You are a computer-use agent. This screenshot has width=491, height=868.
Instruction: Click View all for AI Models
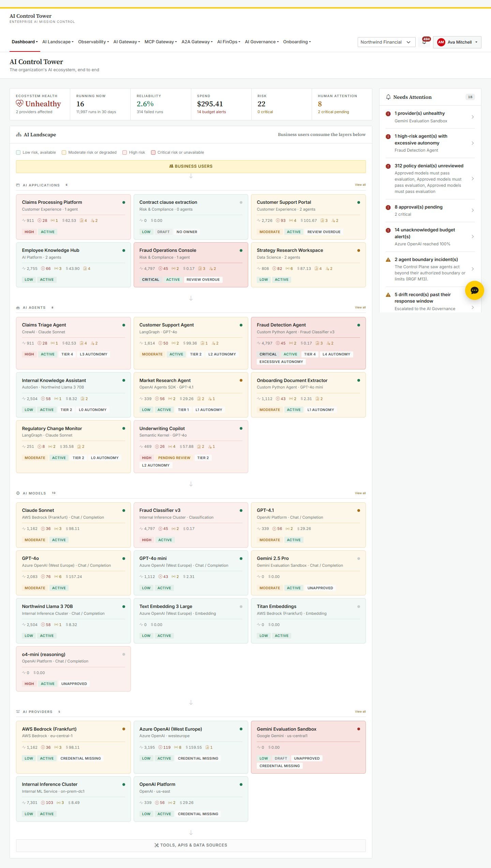tap(360, 493)
